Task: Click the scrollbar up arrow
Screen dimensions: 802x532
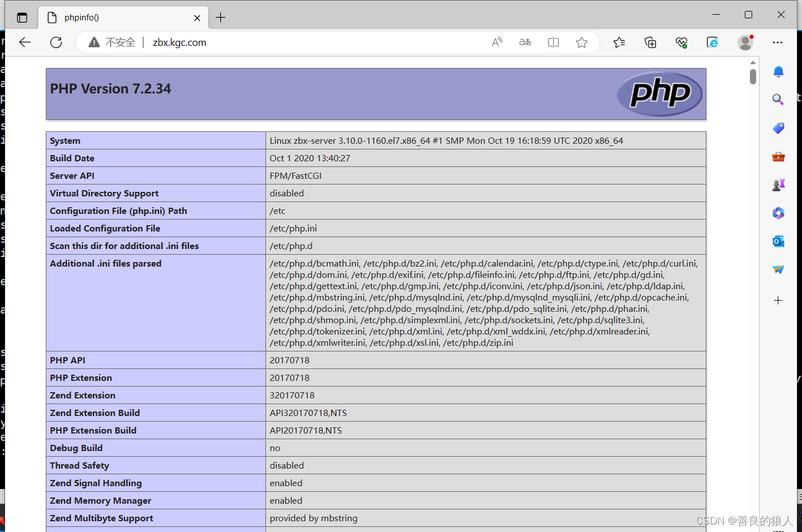Action: 753,62
